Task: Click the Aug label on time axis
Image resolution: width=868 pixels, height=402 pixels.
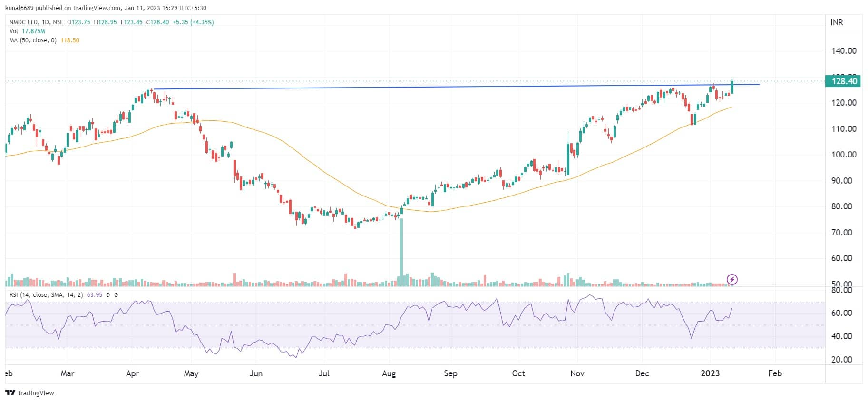Action: tap(389, 373)
